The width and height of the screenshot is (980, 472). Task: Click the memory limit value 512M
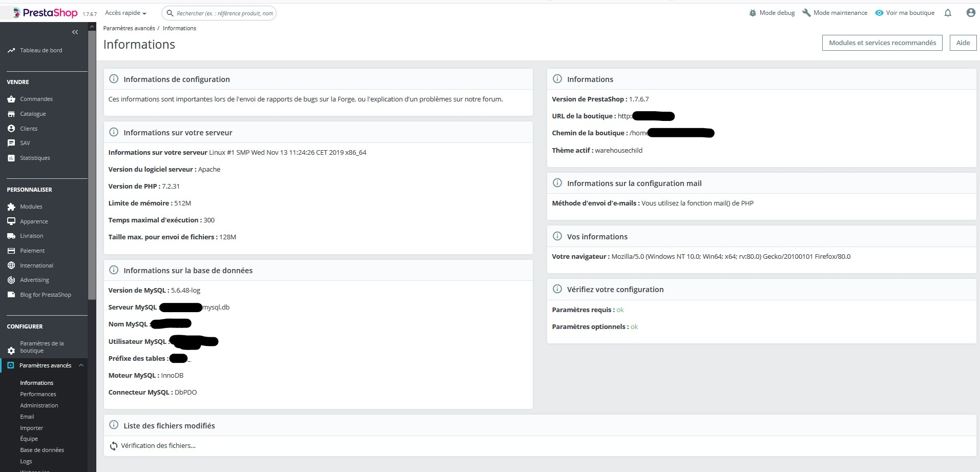(x=182, y=203)
